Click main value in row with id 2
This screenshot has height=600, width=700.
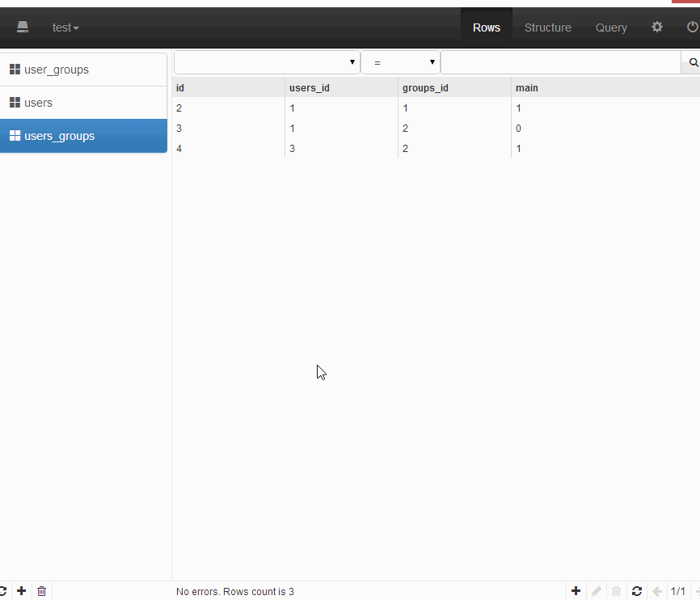click(518, 108)
